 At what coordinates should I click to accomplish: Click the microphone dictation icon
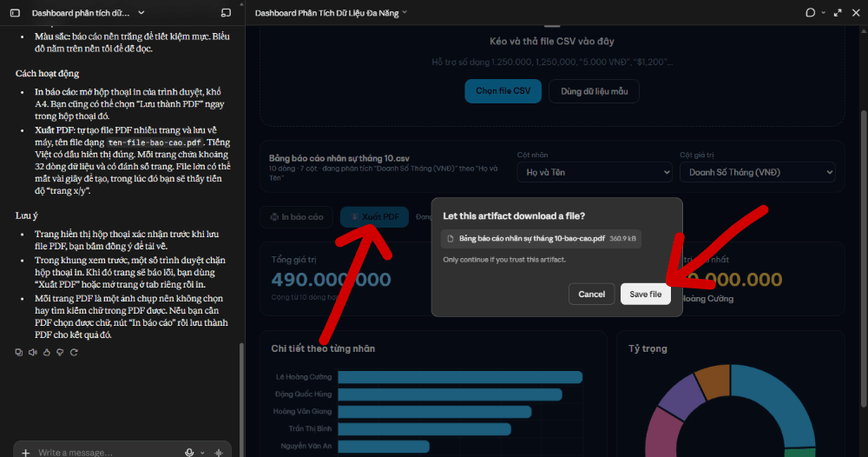pos(189,453)
